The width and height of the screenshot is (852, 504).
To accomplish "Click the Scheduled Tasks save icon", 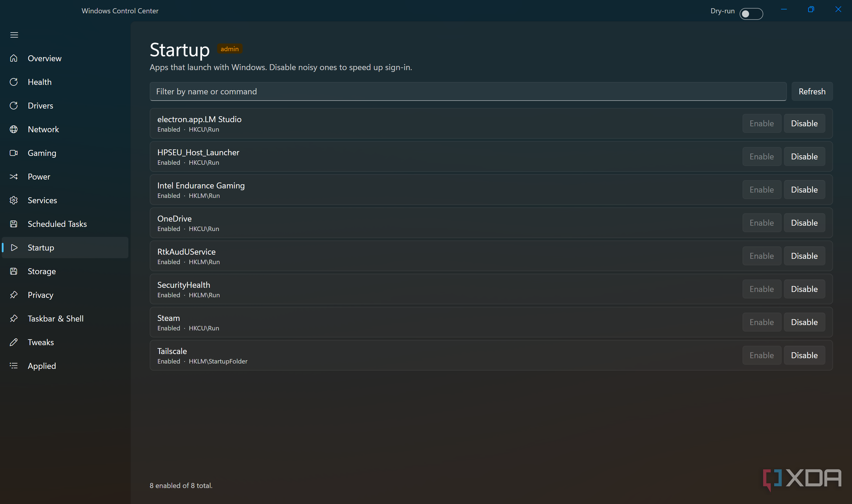I will tap(14, 224).
